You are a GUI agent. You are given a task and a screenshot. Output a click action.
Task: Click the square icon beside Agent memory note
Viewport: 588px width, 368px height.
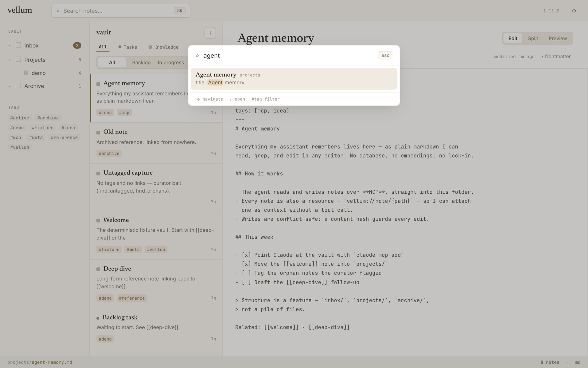[x=98, y=84]
